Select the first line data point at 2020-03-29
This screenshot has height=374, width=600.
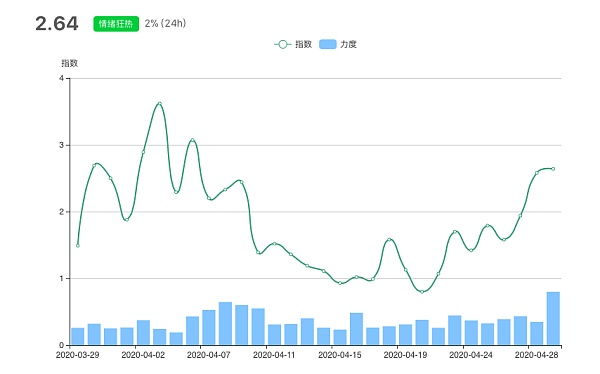(78, 245)
